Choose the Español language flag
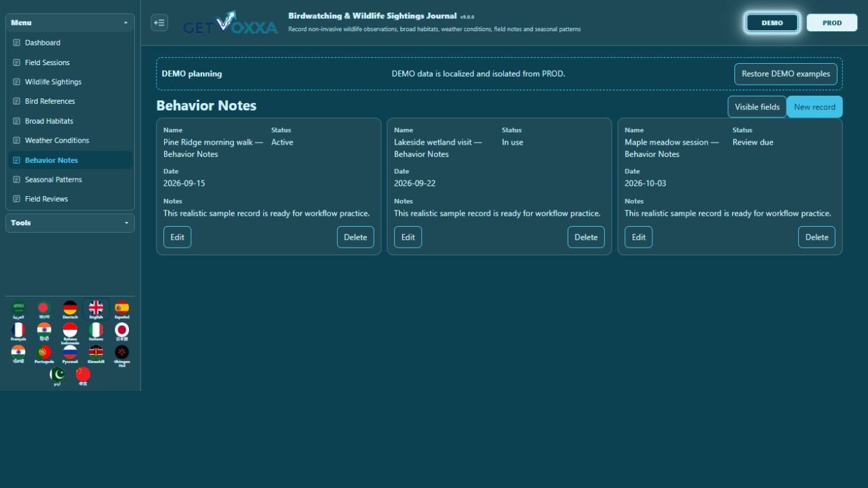Image resolution: width=868 pixels, height=488 pixels. point(121,308)
